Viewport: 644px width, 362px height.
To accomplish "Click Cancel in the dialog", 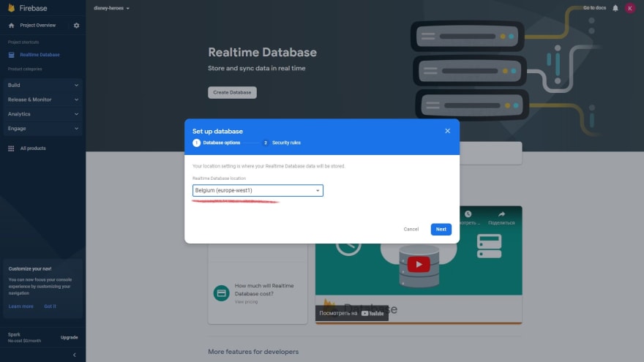I will click(411, 230).
